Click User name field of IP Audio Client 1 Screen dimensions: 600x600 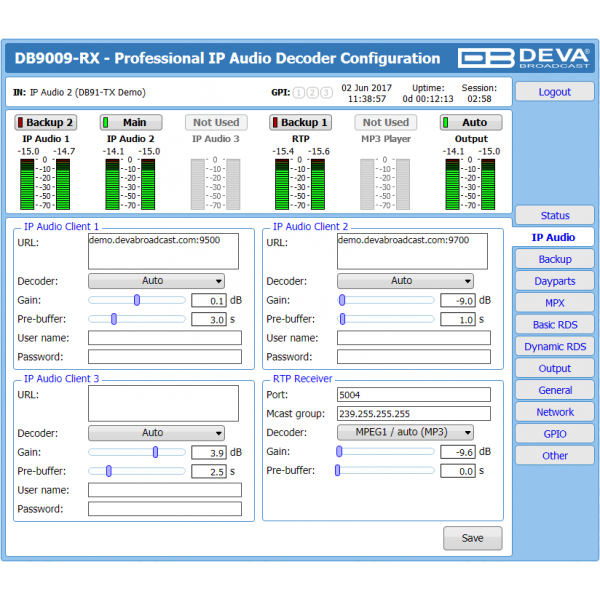coord(165,338)
